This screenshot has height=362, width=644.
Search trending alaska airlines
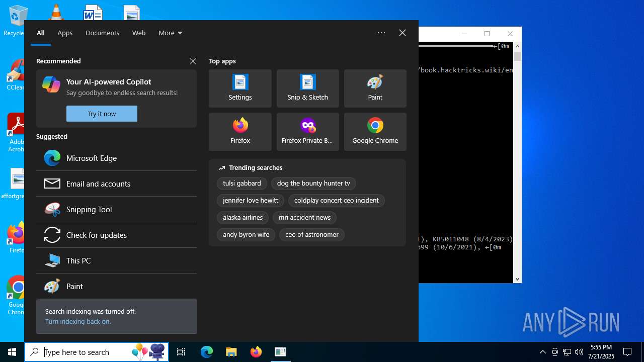tap(243, 217)
